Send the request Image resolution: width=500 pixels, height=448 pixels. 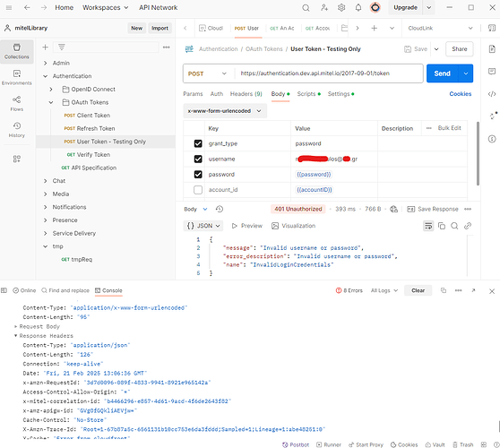coord(443,73)
